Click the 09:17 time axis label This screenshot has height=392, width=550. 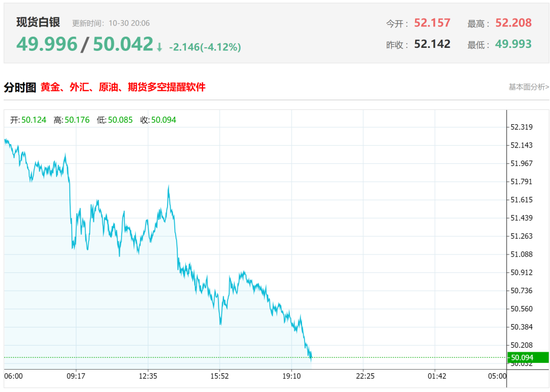(x=76, y=376)
